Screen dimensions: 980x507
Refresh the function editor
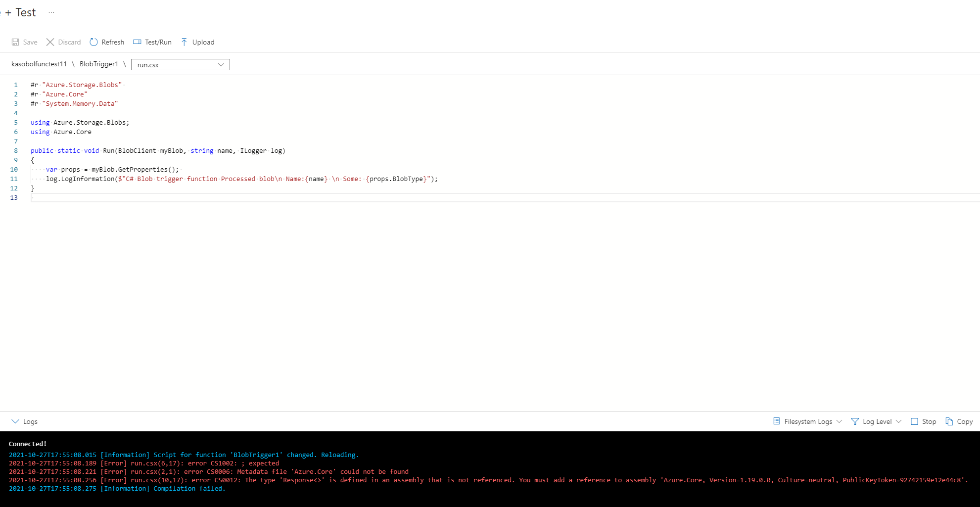click(106, 42)
